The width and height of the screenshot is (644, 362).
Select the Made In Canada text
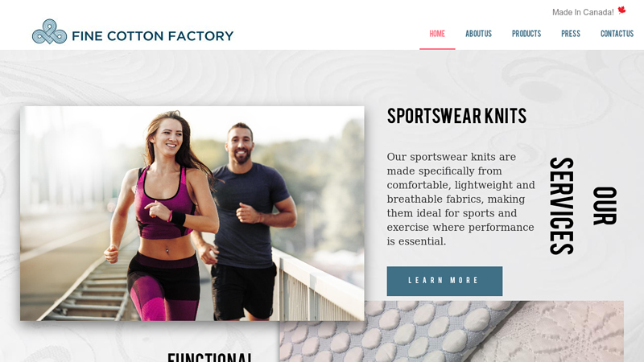point(583,12)
